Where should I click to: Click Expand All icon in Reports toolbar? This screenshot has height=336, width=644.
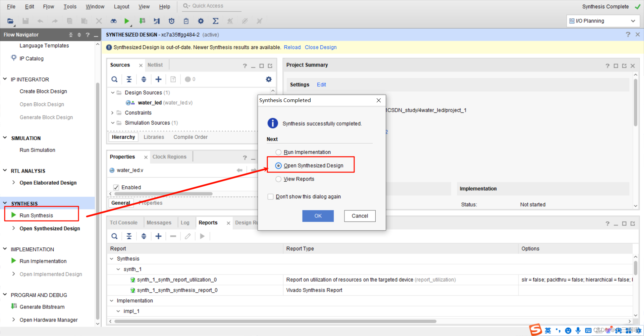pyautogui.click(x=144, y=236)
